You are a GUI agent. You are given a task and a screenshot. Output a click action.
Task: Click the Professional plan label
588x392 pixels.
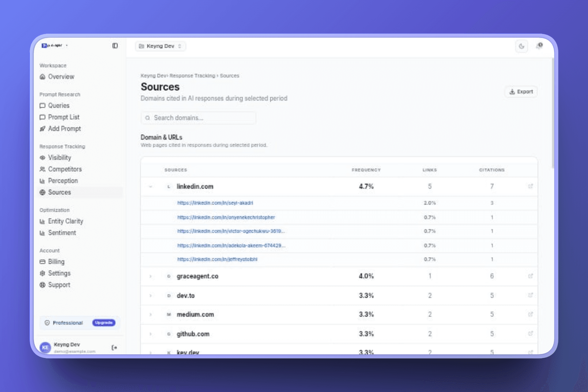(68, 323)
